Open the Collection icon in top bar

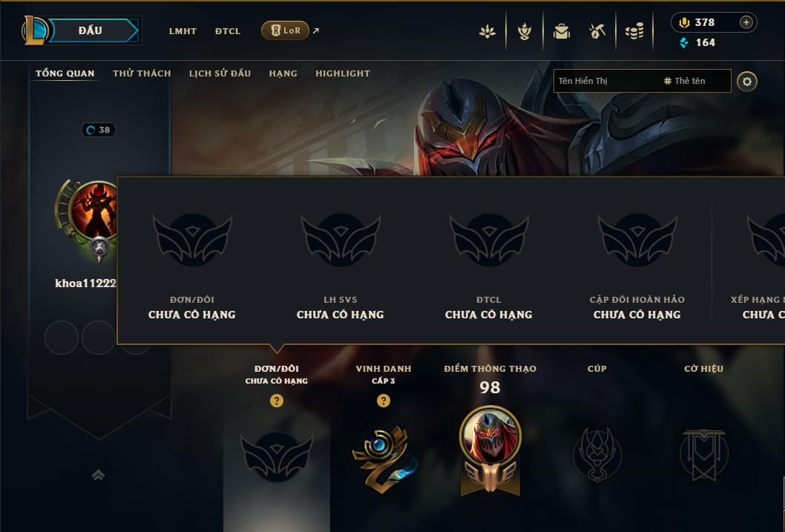click(x=562, y=31)
